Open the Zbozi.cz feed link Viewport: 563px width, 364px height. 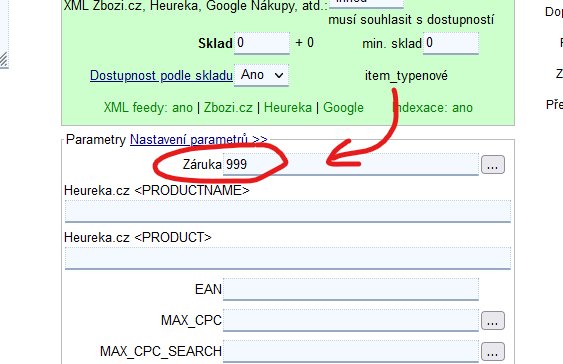point(228,108)
